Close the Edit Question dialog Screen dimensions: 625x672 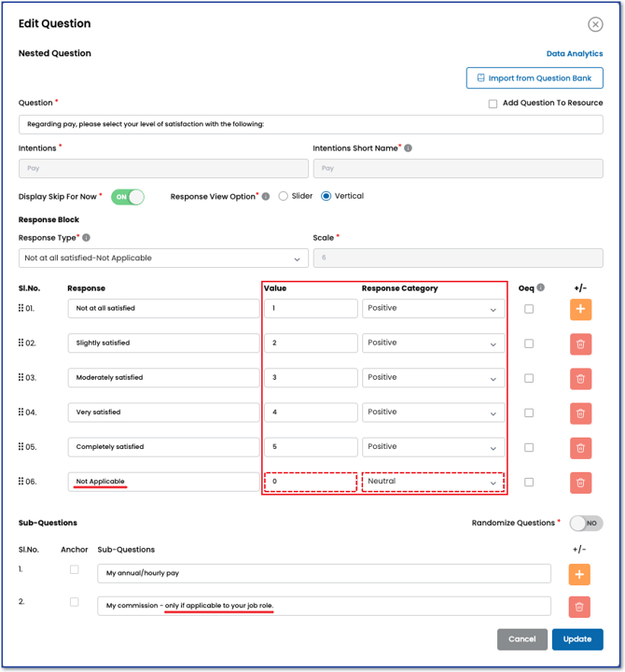pos(595,24)
